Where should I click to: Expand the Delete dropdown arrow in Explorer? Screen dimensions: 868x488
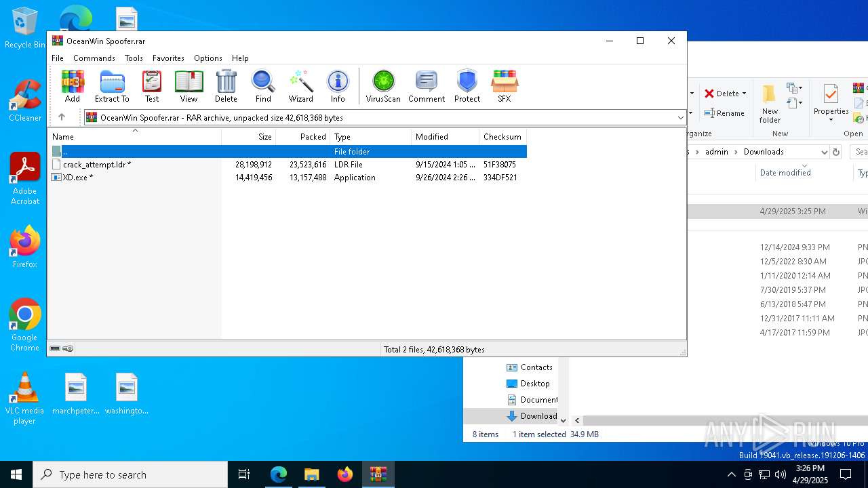pos(744,94)
